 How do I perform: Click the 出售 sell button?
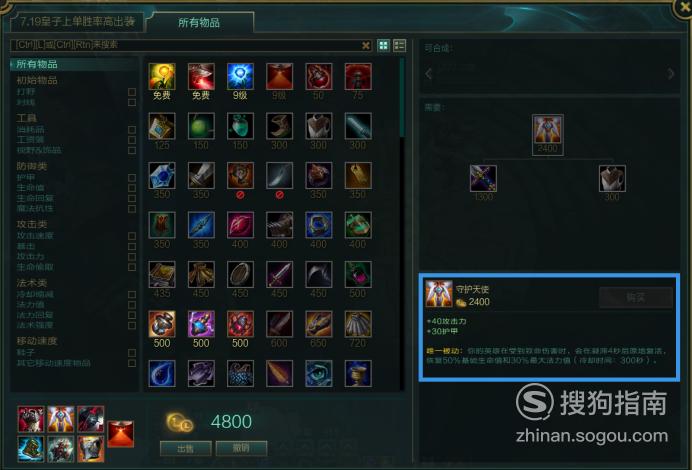(185, 448)
